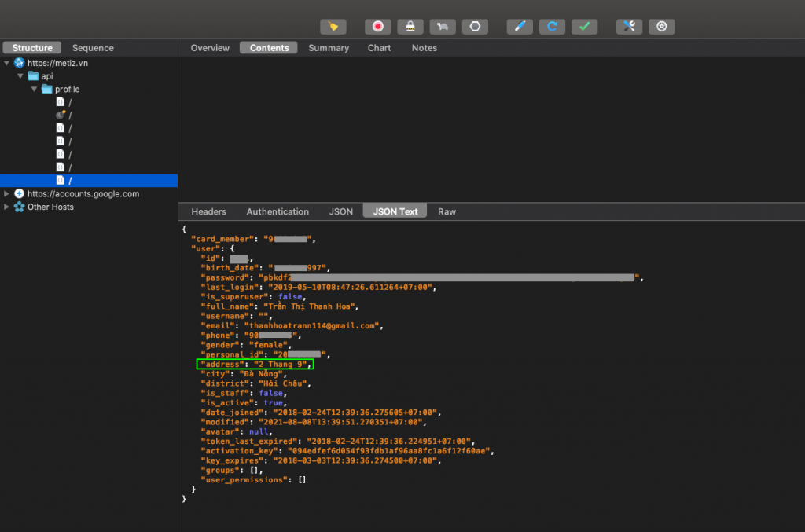Collapse the https://metiz.vn host node
The width and height of the screenshot is (805, 532).
[6, 63]
